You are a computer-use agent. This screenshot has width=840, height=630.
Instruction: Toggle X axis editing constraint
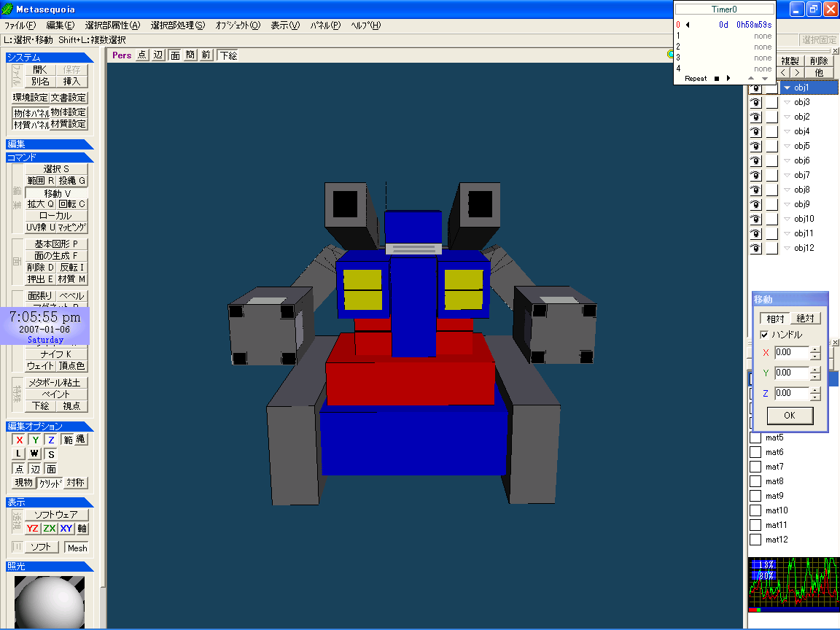(x=19, y=440)
